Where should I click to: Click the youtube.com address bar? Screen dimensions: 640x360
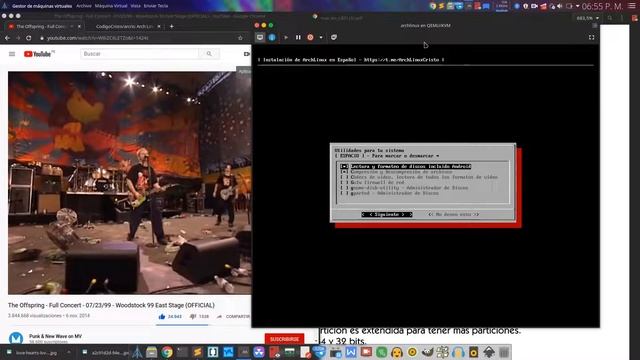[139, 38]
